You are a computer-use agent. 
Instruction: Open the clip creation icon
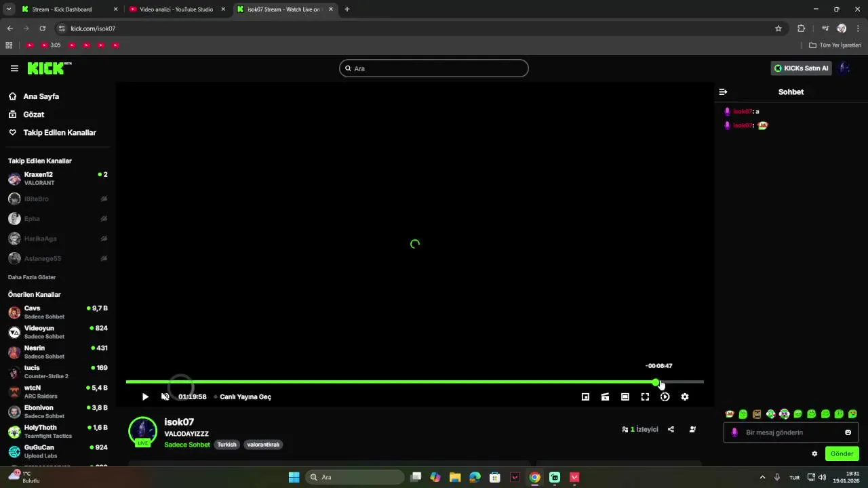click(605, 397)
